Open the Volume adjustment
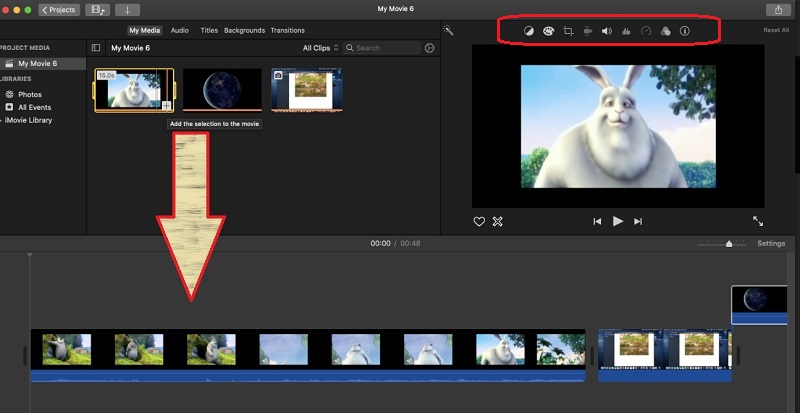Image resolution: width=800 pixels, height=413 pixels. [x=607, y=31]
